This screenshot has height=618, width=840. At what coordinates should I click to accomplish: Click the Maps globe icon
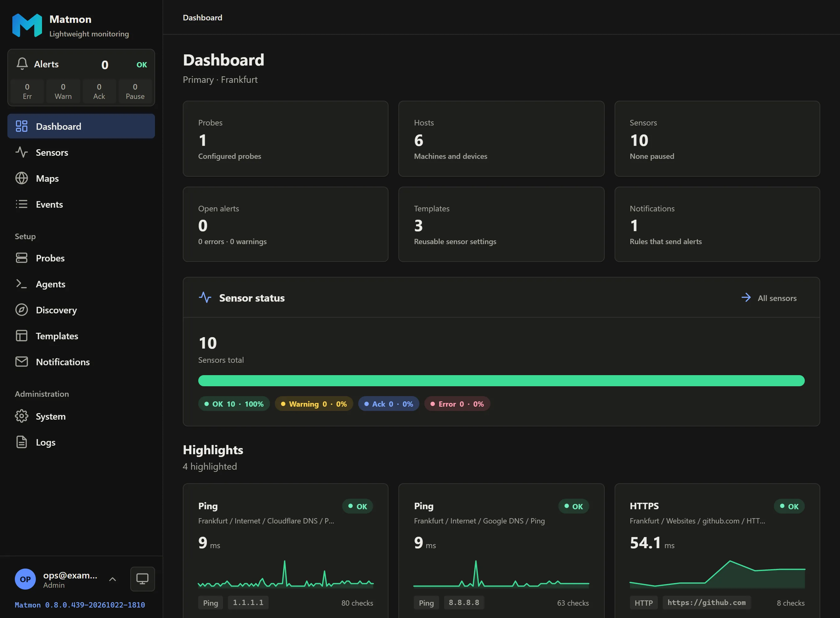tap(21, 178)
